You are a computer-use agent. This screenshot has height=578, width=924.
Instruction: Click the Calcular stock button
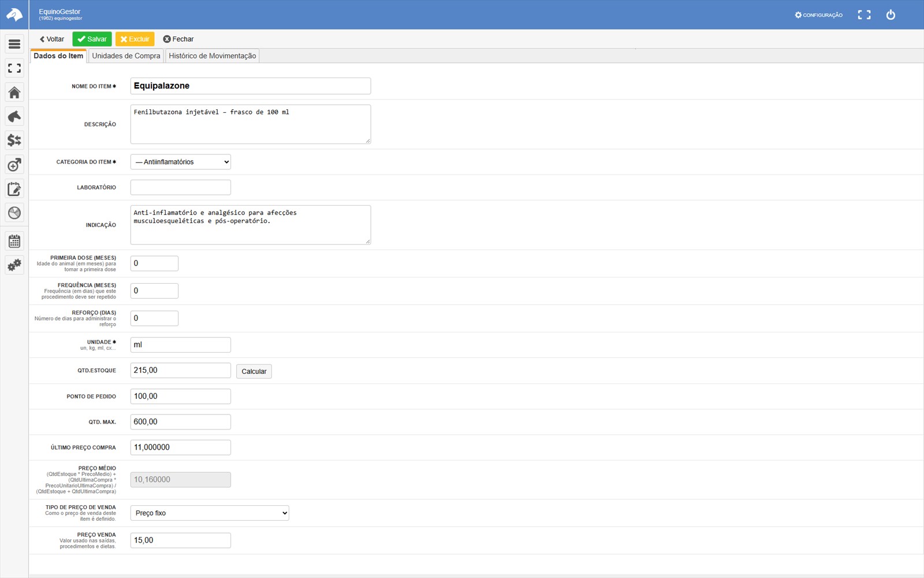pos(254,371)
